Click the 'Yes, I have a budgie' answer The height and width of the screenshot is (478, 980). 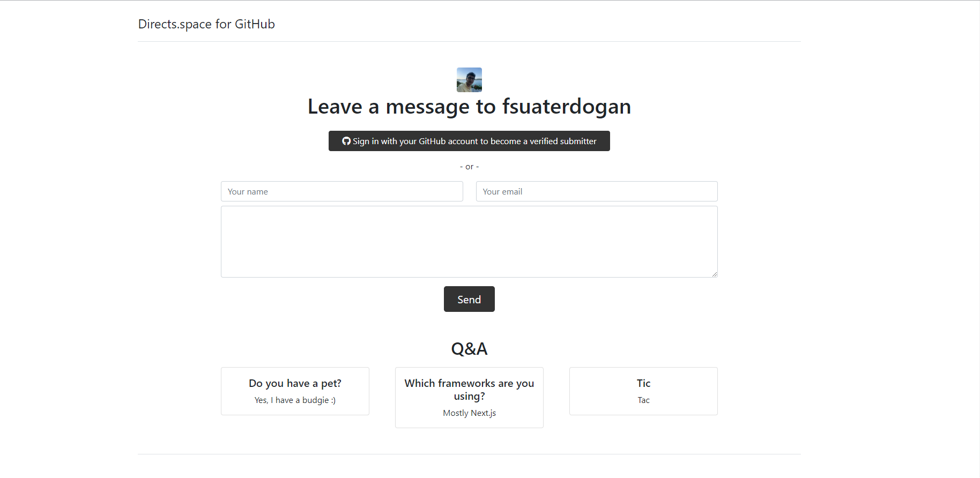coord(295,400)
